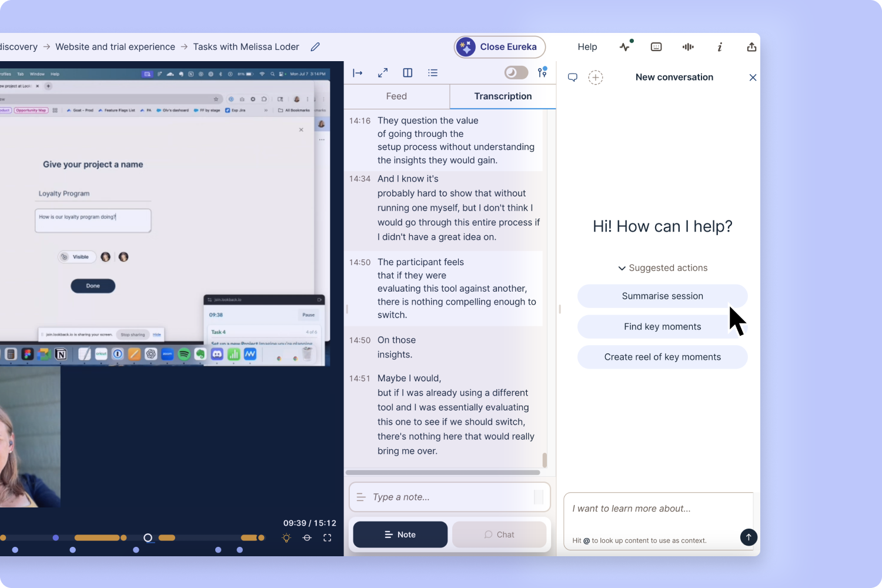882x588 pixels.
Task: Start a new conversation with the dashed plus icon
Action: pos(596,78)
